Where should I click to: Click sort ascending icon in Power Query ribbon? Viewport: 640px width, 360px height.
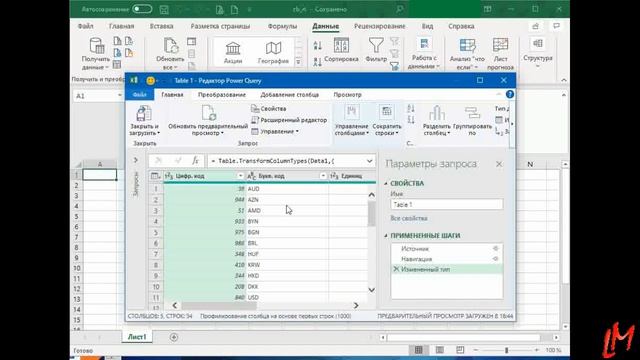[411, 109]
